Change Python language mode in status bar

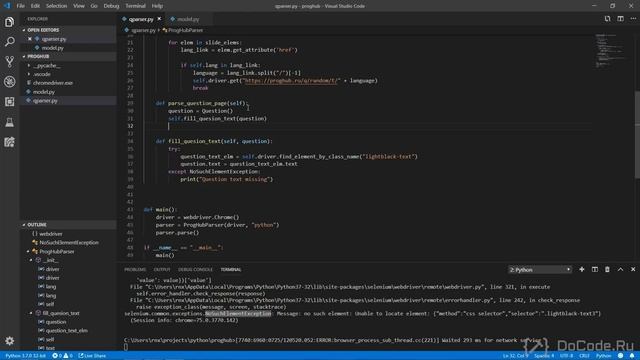pyautogui.click(x=603, y=356)
